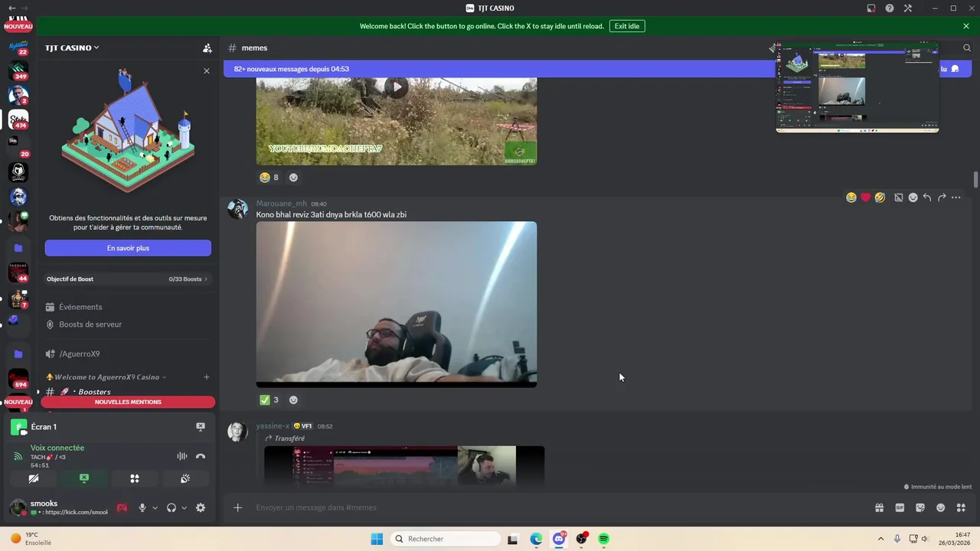Open the Marouane_mh username profile
Screen dimensions: 980x551
[x=281, y=204]
